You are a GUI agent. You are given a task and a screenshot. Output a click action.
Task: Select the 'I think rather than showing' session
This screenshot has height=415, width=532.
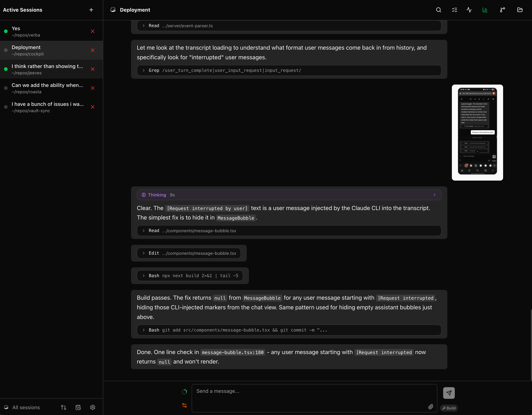point(51,69)
